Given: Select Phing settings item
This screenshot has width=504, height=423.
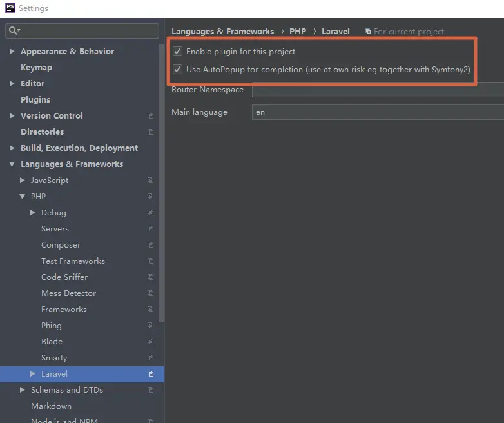Looking at the screenshot, I should (x=51, y=326).
